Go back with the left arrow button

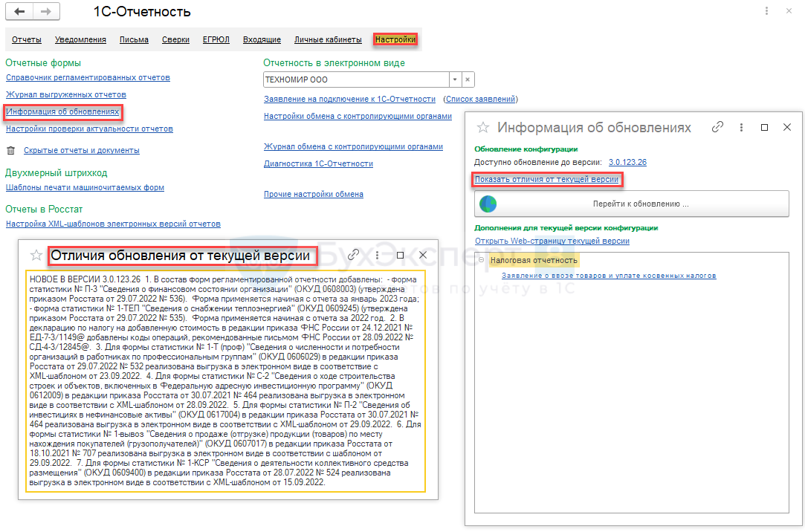coord(19,11)
